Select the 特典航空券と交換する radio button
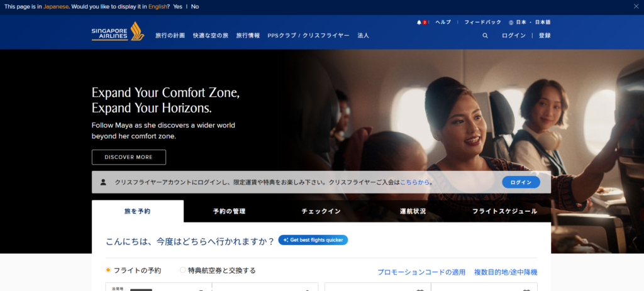 [x=183, y=270]
